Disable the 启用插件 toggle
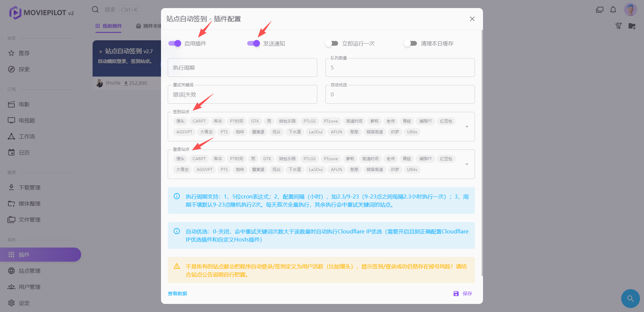This screenshot has width=644, height=312. 175,43
